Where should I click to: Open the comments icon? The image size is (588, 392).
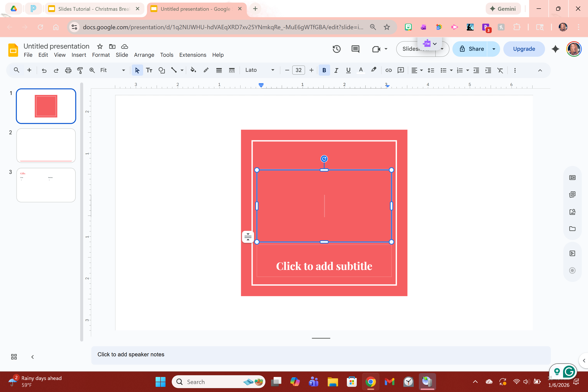(355, 49)
